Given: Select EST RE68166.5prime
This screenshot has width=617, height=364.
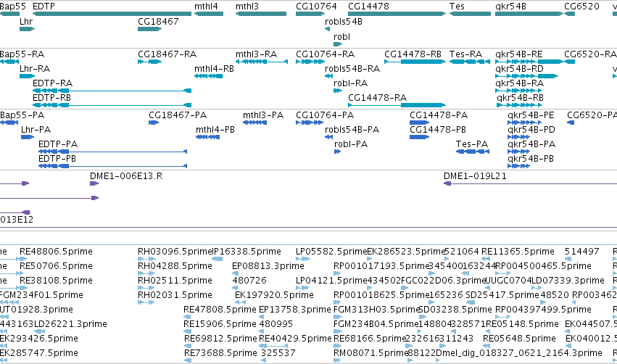Looking at the screenshot, I should (337, 347).
